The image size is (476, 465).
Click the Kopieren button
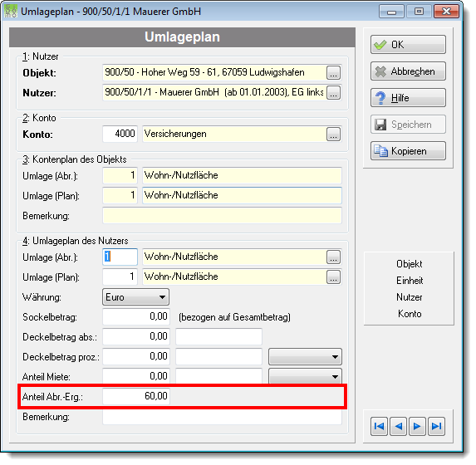(x=408, y=151)
